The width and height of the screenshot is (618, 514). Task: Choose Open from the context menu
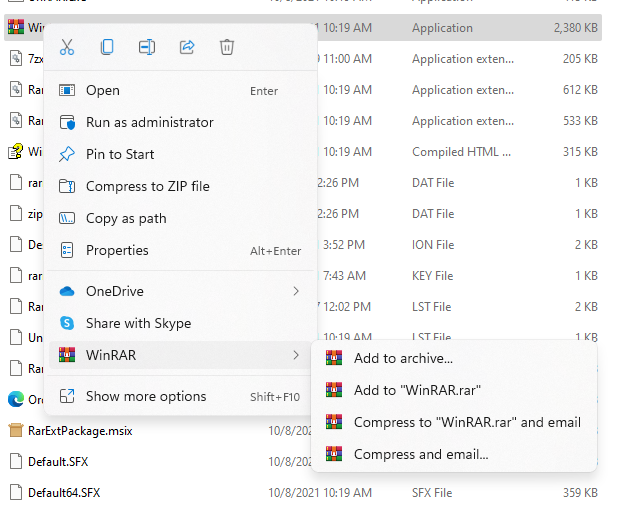[x=181, y=91]
